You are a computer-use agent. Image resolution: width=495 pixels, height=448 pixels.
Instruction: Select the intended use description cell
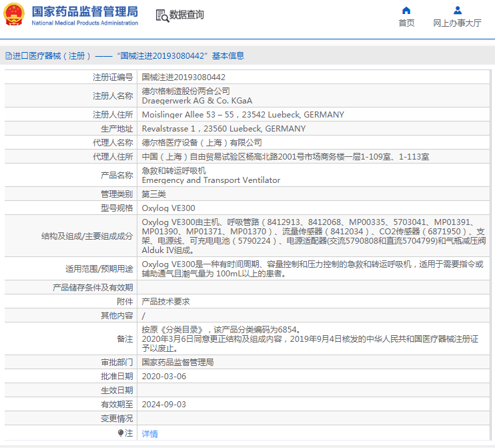coord(314,268)
